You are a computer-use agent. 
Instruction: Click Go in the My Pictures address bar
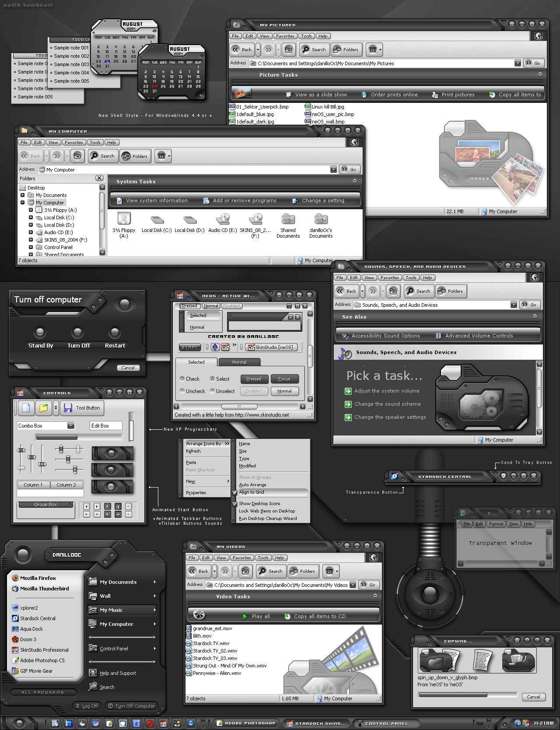point(533,63)
